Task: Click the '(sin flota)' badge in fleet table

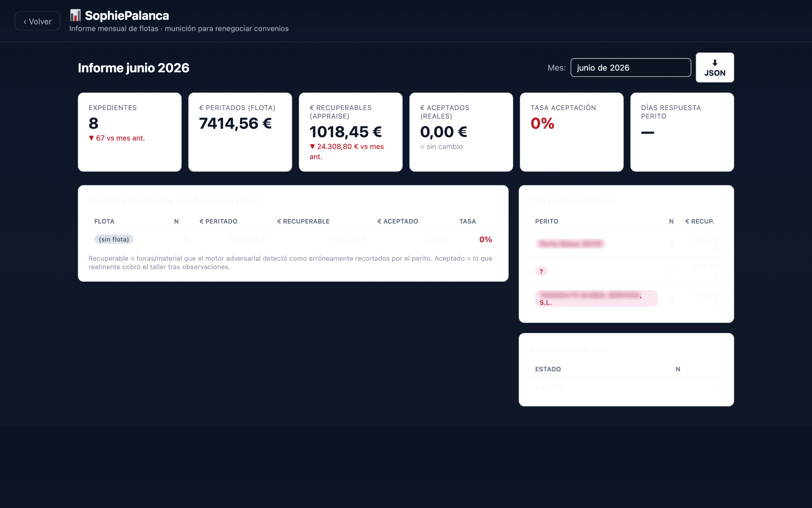Action: click(114, 239)
